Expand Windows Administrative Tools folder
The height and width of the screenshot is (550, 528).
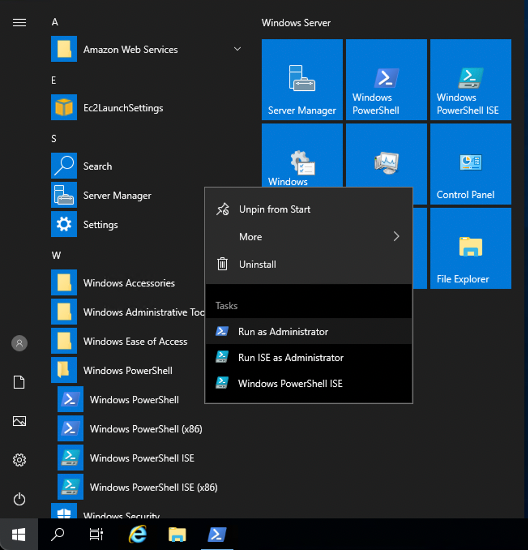tap(126, 312)
